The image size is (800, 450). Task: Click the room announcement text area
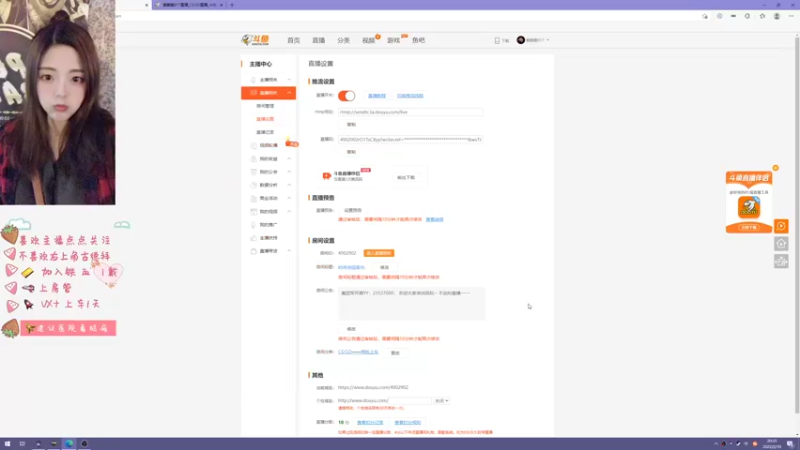pyautogui.click(x=411, y=304)
